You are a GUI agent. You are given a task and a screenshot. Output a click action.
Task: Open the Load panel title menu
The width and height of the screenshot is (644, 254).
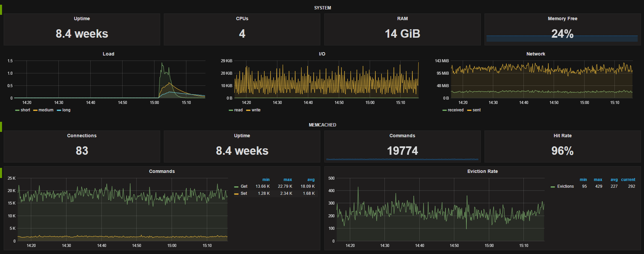(x=108, y=54)
